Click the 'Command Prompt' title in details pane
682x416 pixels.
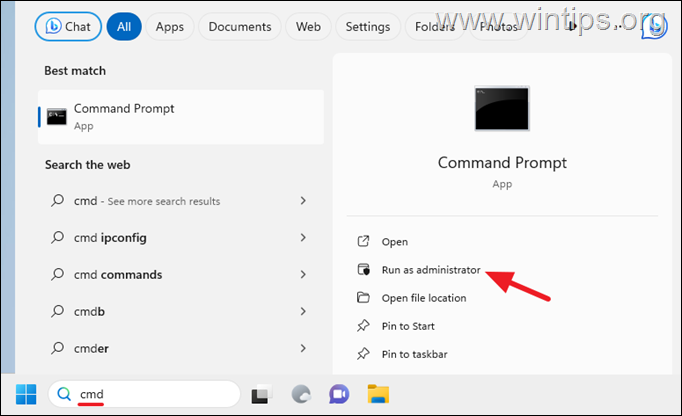[x=502, y=163]
